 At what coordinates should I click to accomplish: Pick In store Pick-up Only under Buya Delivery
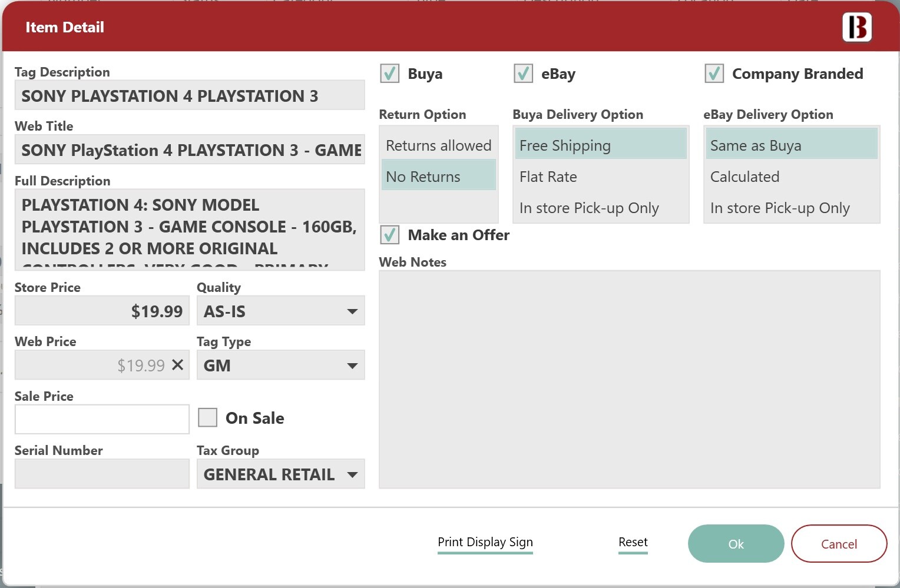(x=601, y=208)
